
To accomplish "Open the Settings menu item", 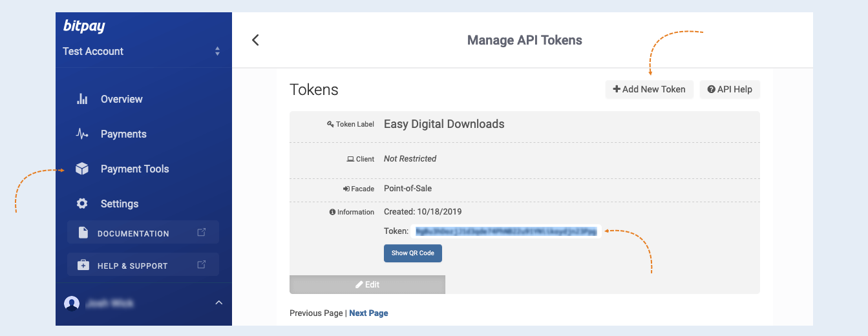I will pos(120,204).
